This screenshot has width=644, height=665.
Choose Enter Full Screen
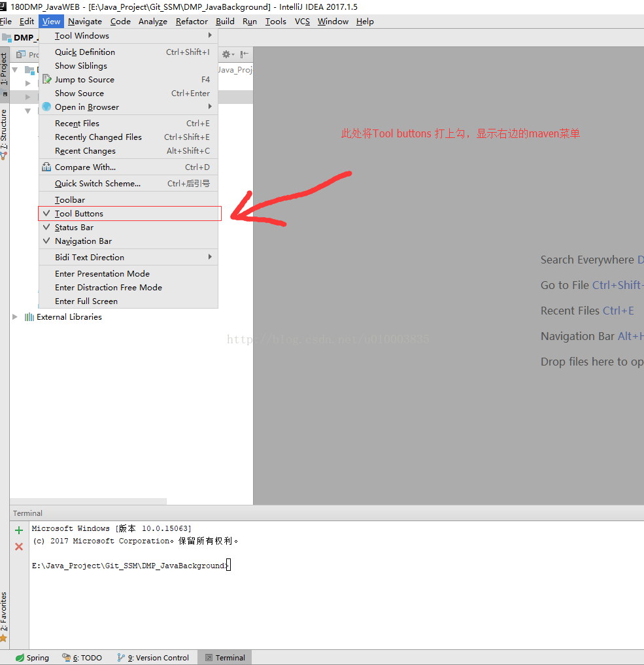(x=128, y=301)
